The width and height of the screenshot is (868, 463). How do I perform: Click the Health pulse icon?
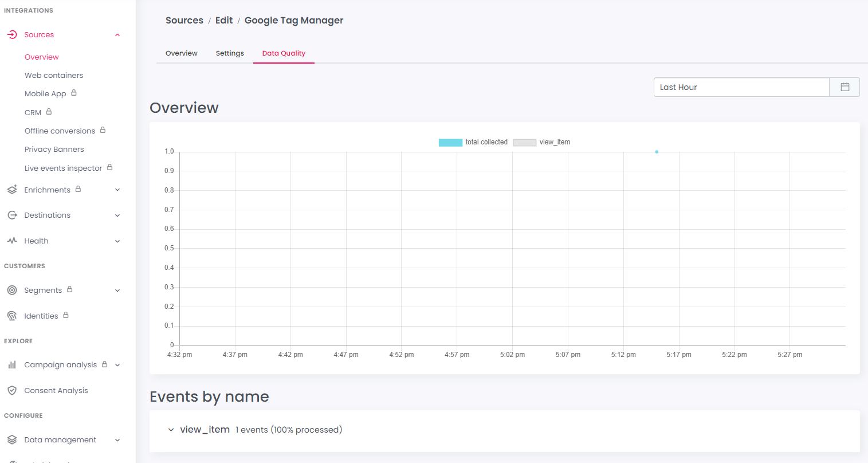tap(12, 241)
